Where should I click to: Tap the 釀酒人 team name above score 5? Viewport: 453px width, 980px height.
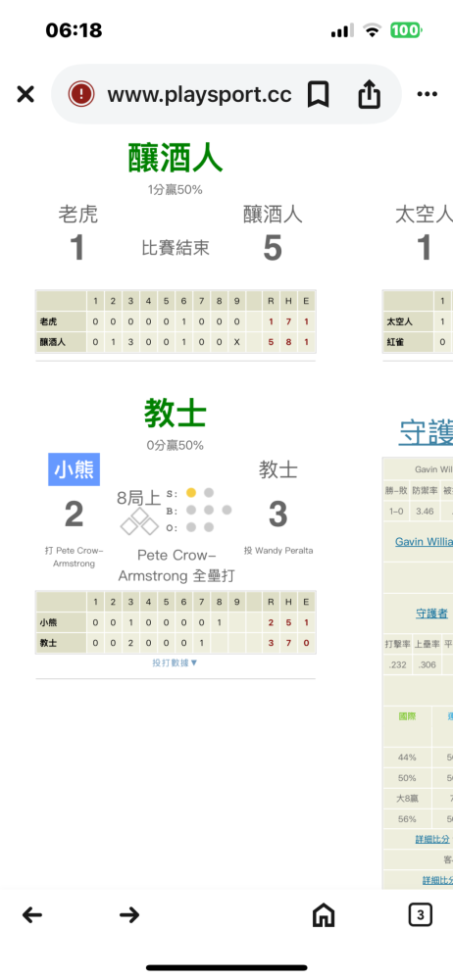(x=273, y=215)
